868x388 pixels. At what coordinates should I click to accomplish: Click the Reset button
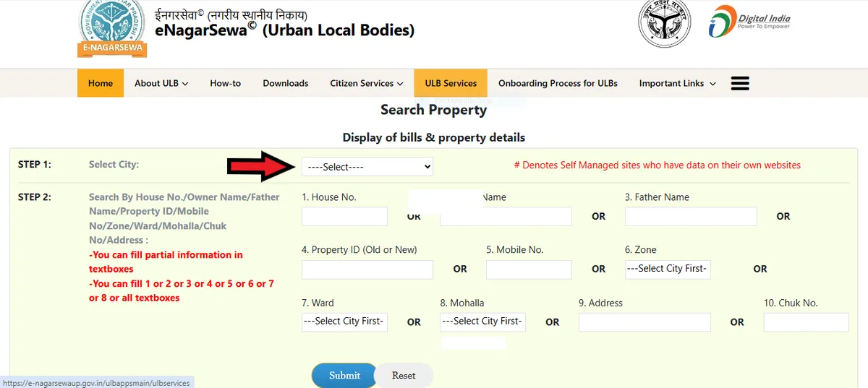[x=404, y=376]
